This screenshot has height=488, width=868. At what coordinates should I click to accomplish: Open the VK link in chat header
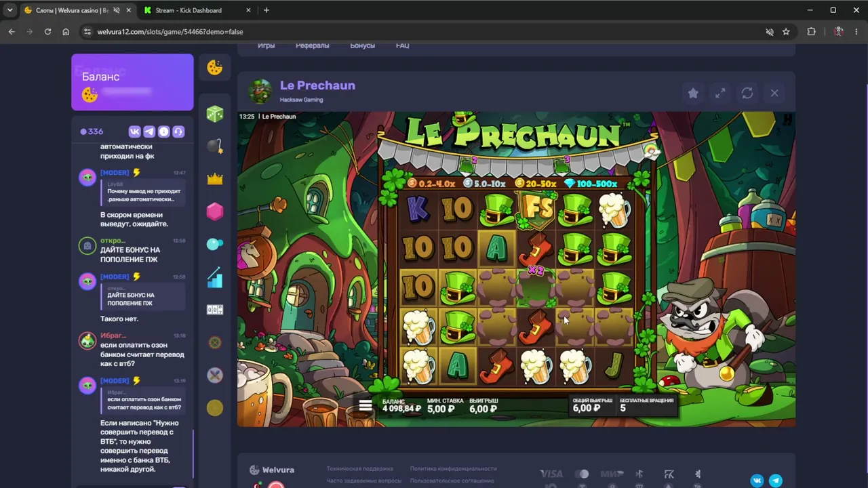click(135, 131)
